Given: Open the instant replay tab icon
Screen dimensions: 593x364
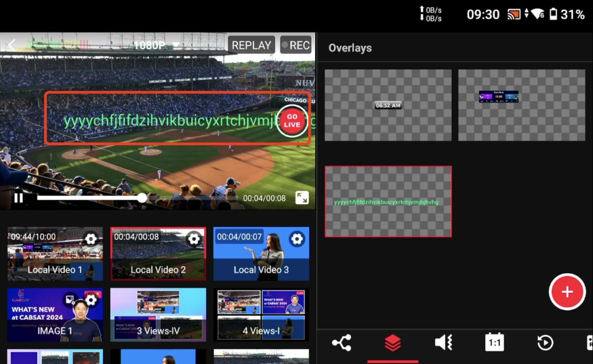Looking at the screenshot, I should coord(544,343).
